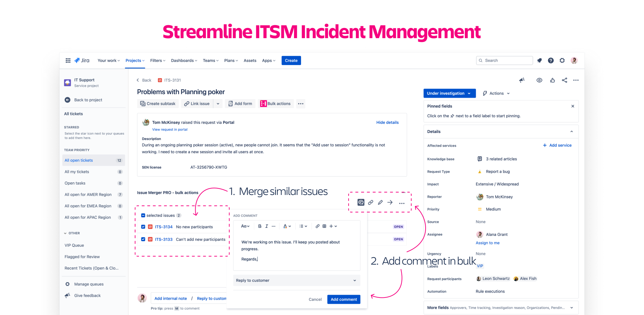Open the Jira app switcher grid
Image resolution: width=644 pixels, height=315 pixels.
click(68, 61)
